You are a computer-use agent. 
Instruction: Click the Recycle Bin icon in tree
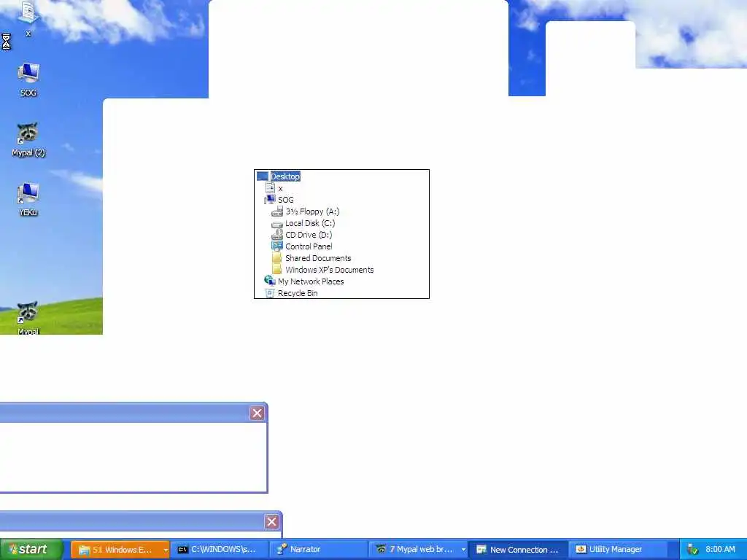[x=270, y=293]
